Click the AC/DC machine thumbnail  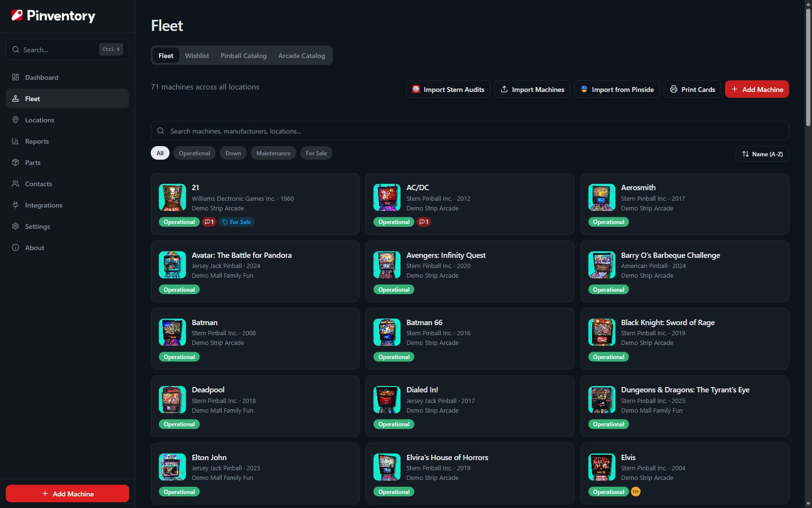[387, 197]
